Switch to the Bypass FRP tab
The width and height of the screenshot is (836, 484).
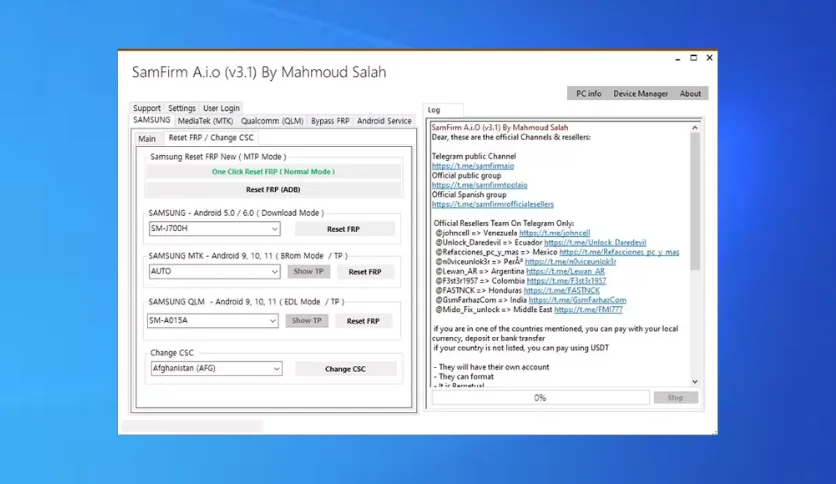[x=330, y=121]
